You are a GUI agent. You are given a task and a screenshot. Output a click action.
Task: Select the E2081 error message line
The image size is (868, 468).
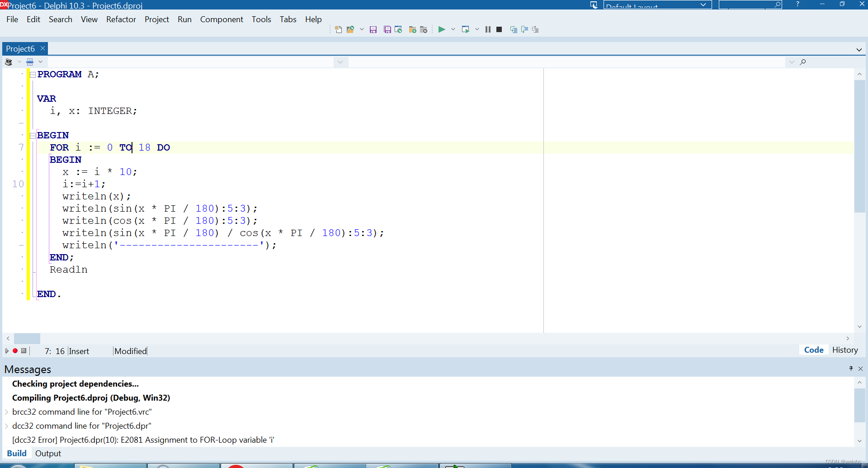143,440
